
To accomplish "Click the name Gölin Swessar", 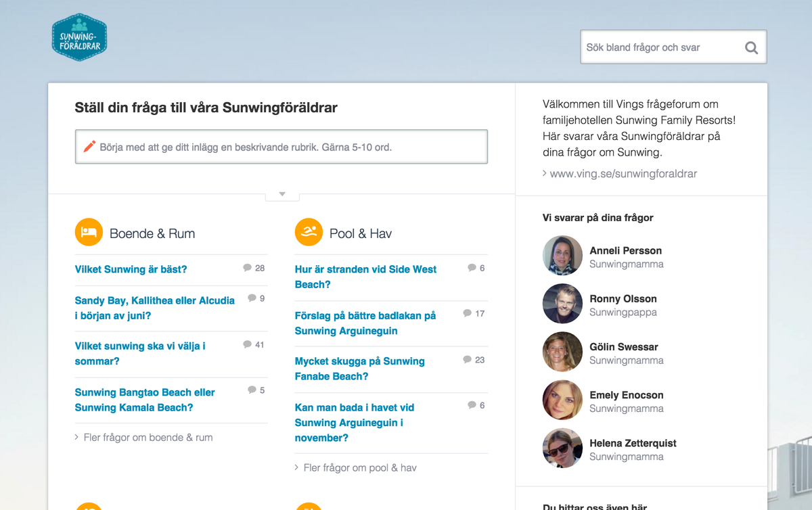I will (x=624, y=346).
